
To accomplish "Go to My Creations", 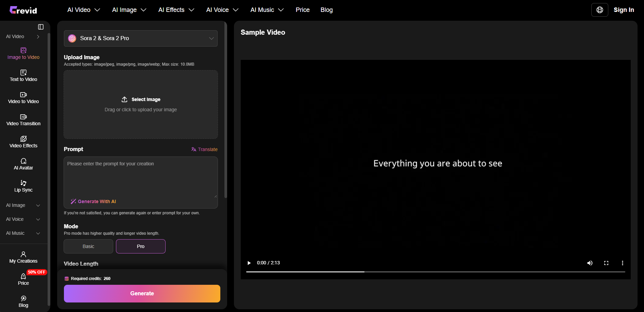I will 23,258.
